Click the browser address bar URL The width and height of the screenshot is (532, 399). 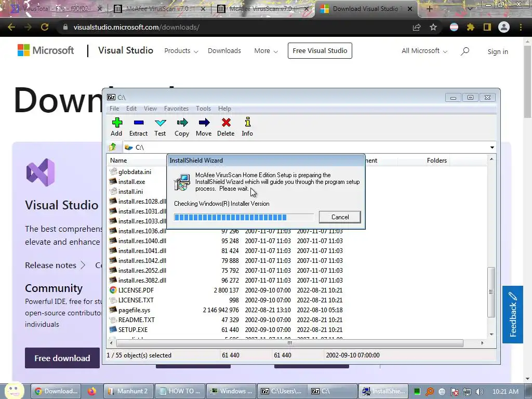click(137, 27)
